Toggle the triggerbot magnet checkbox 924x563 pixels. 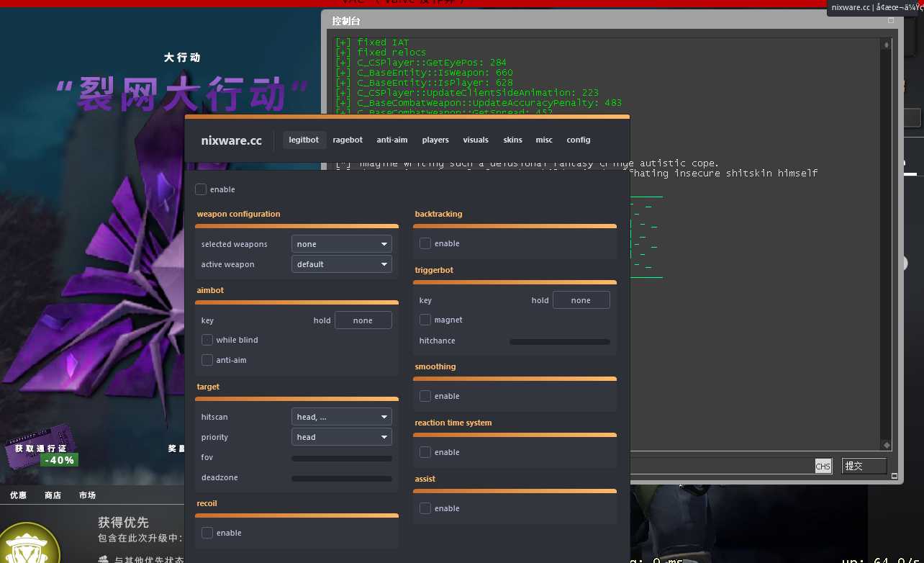pyautogui.click(x=425, y=320)
